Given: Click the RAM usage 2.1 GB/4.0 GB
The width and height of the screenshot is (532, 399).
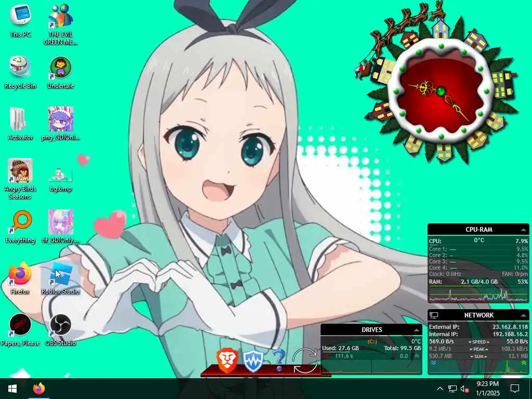Looking at the screenshot, I should pyautogui.click(x=479, y=282).
